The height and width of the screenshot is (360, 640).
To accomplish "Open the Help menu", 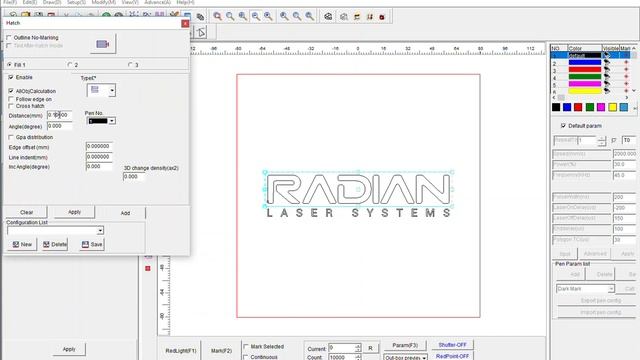I will (185, 2).
